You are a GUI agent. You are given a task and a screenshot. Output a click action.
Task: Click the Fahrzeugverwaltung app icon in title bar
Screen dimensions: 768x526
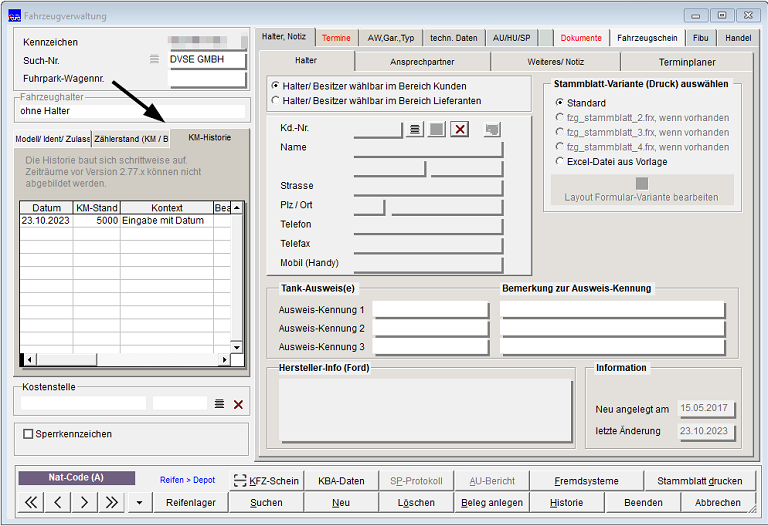(x=15, y=16)
